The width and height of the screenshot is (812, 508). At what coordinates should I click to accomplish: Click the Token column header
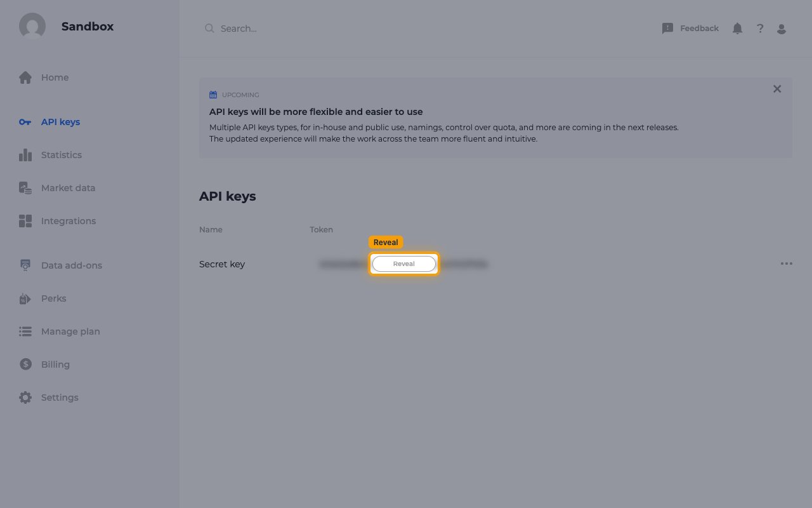[x=321, y=229]
